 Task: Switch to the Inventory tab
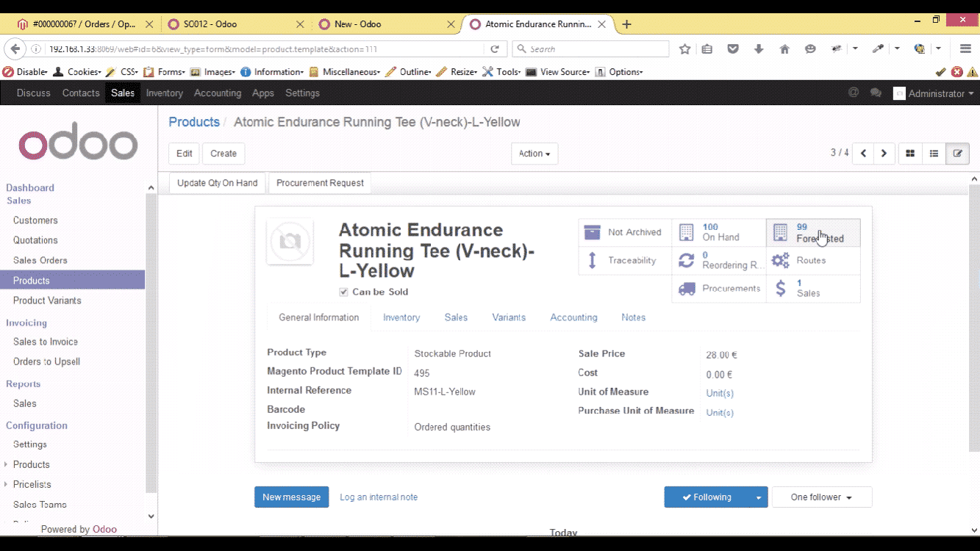[401, 317]
